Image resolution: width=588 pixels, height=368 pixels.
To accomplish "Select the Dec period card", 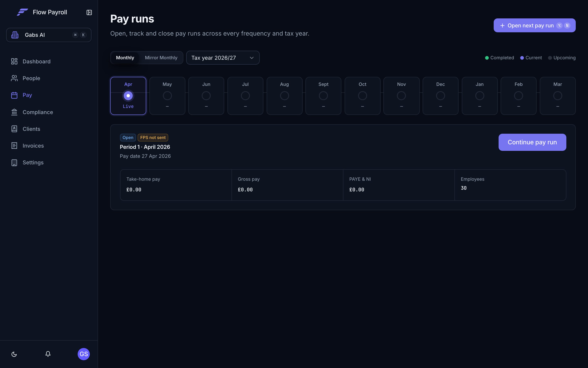I will 441,96.
